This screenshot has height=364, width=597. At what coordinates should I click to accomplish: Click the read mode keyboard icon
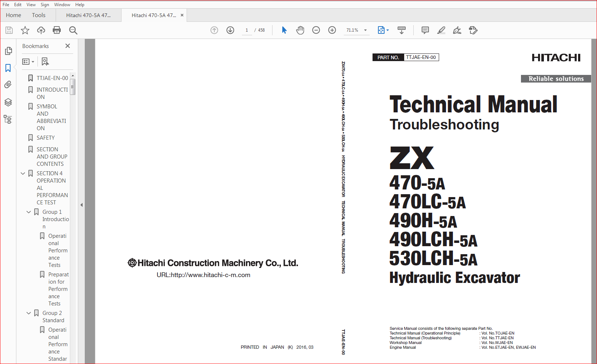402,30
